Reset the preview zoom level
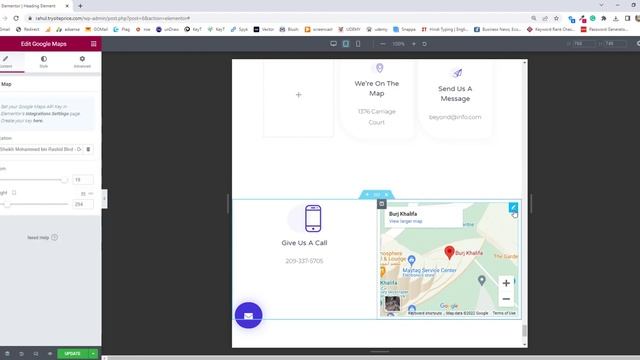 [x=424, y=44]
